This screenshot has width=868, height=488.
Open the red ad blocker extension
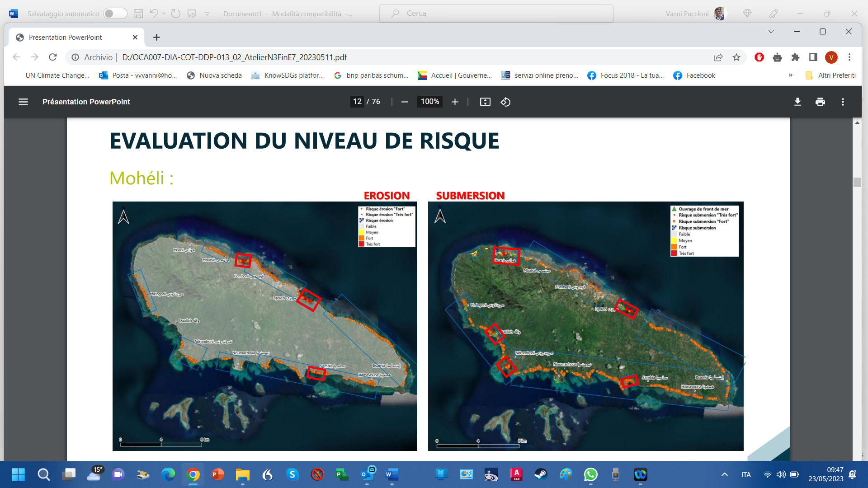coord(759,57)
